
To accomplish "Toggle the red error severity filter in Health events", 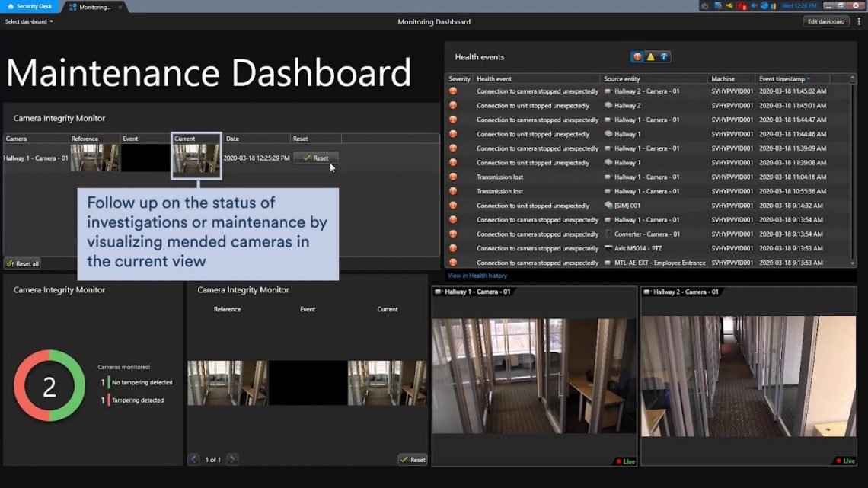I will 637,56.
